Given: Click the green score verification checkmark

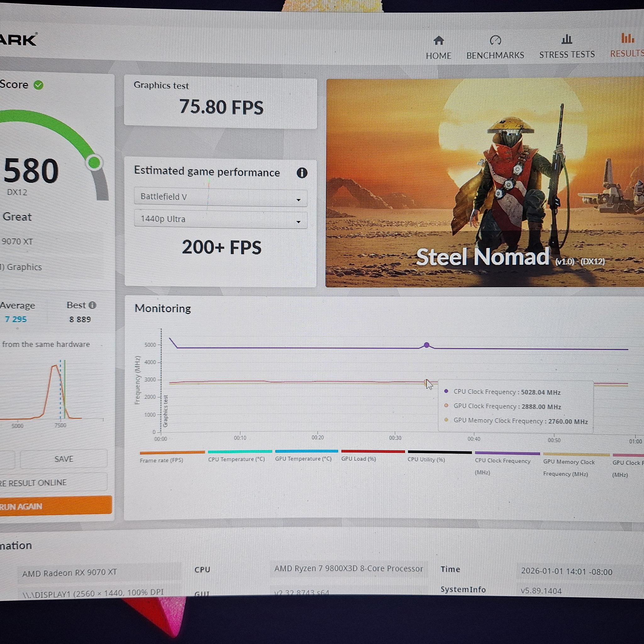Looking at the screenshot, I should pos(39,85).
